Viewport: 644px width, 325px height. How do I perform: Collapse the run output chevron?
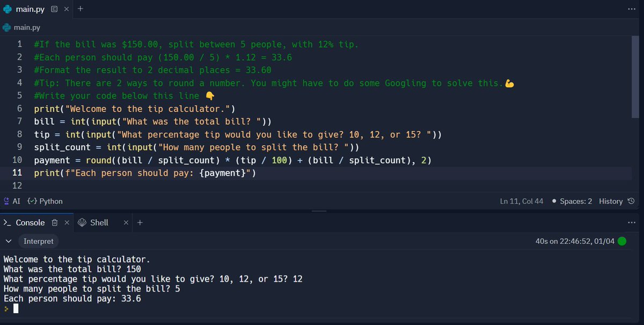[x=8, y=241]
